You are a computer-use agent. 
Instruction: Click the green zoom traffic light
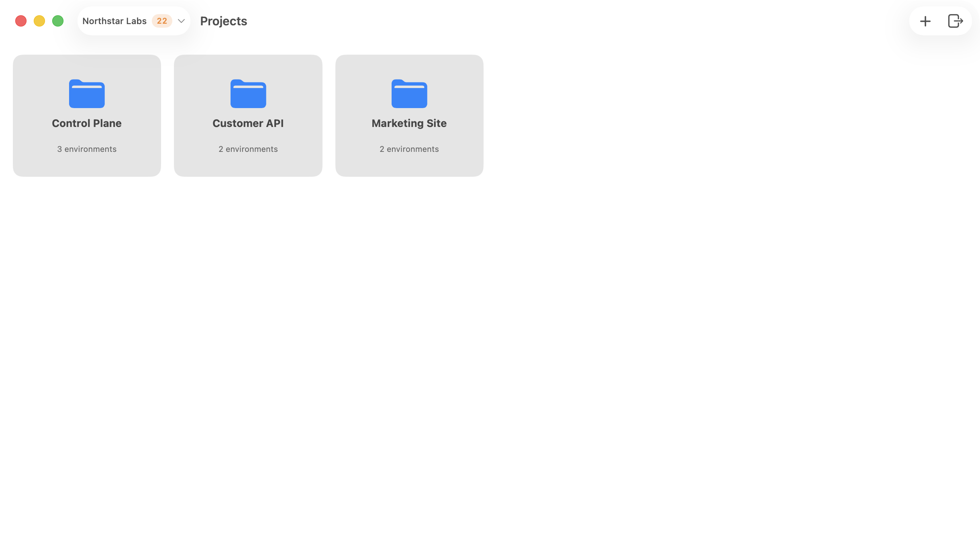click(58, 21)
